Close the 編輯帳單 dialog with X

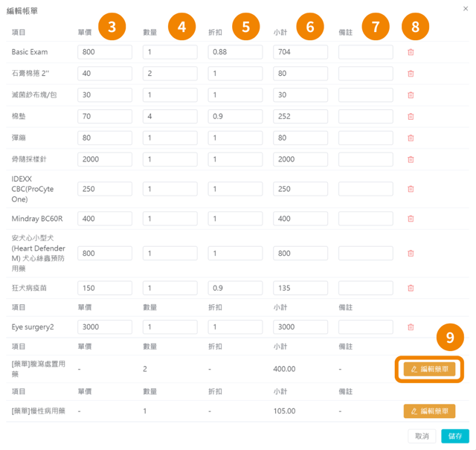[466, 8]
